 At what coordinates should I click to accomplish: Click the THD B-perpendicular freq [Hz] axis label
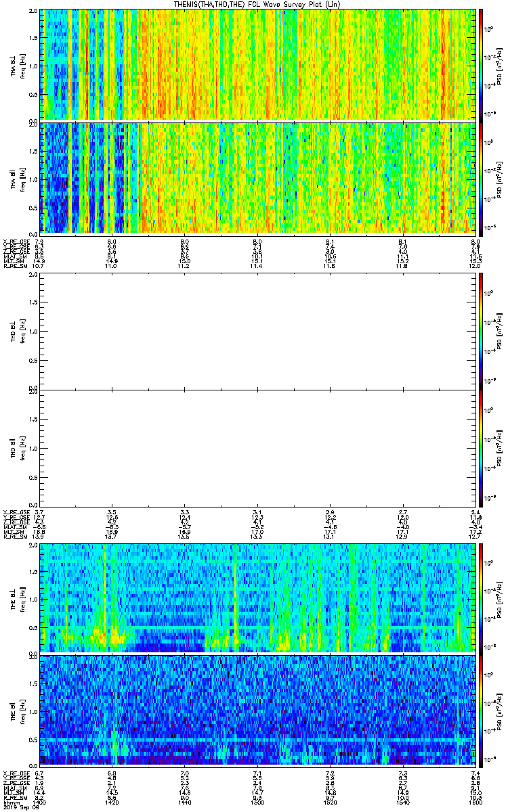point(22,332)
